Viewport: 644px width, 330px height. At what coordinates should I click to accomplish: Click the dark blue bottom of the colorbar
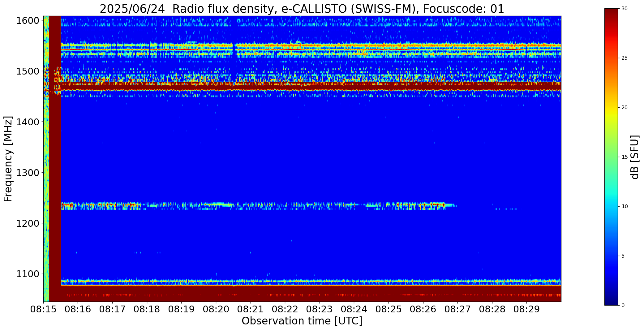tap(612, 301)
